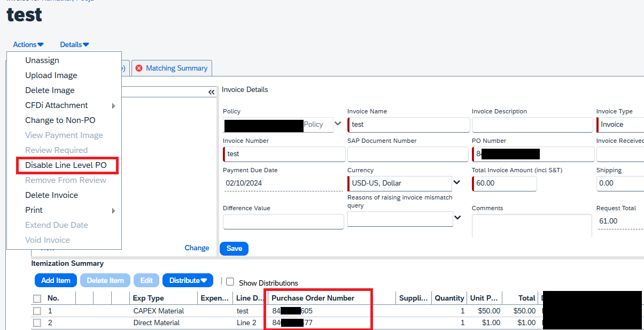Click the red error icon on Matching Summary tab

tap(139, 68)
